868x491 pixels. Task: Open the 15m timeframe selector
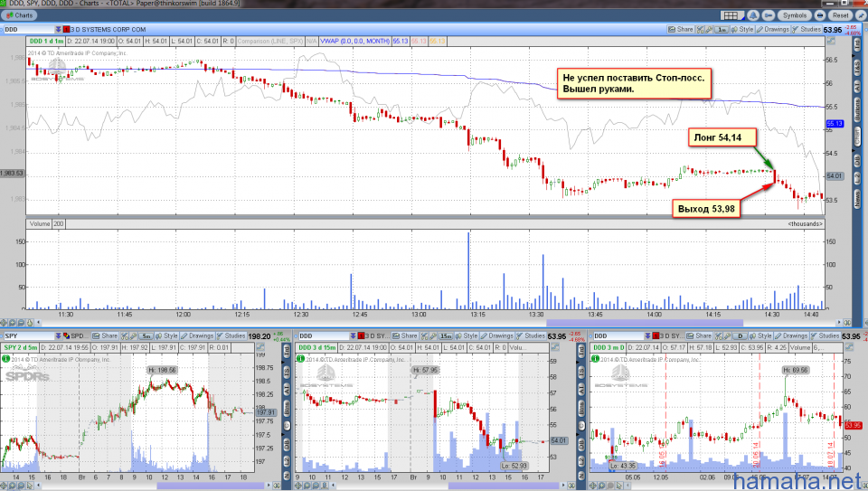pyautogui.click(x=445, y=335)
